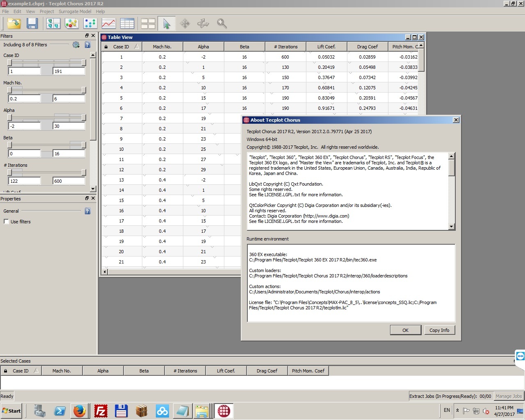Click the Alpha minimum field showing -2
This screenshot has height=420, width=525.
tap(25, 126)
